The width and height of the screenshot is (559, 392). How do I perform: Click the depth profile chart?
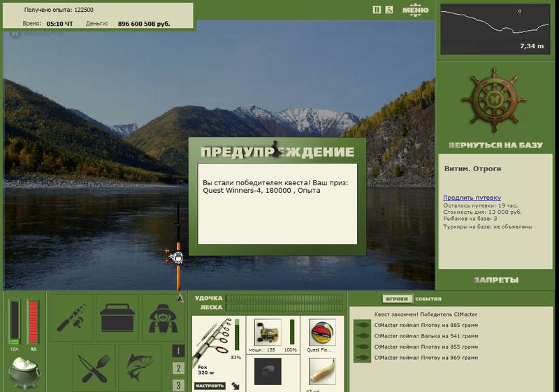(x=495, y=29)
